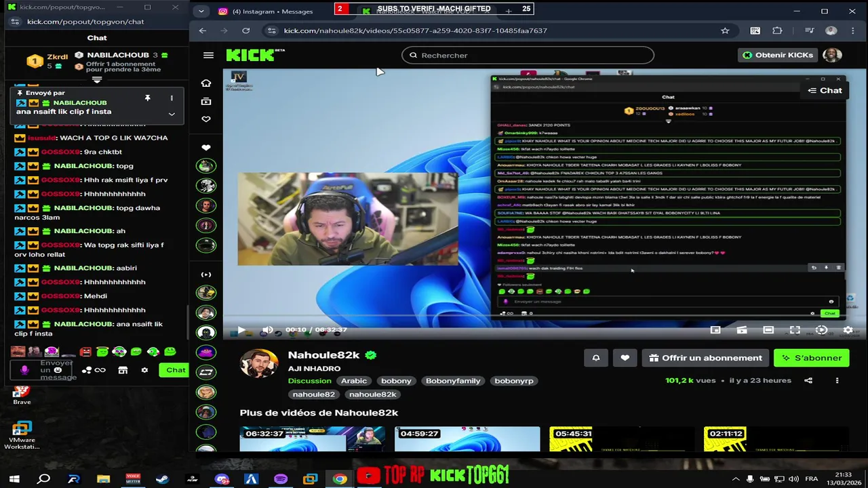This screenshot has height=488, width=868.
Task: Change playback speed in the player
Action: (x=821, y=330)
